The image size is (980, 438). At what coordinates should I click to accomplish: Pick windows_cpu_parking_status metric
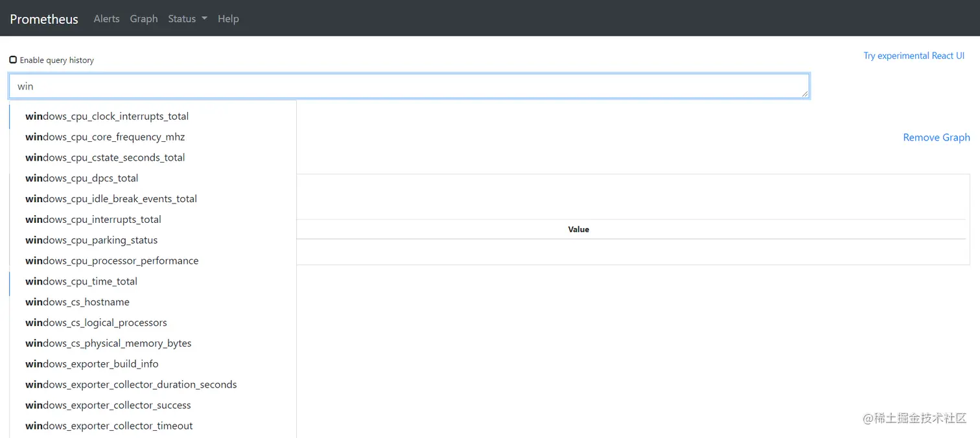point(154,240)
